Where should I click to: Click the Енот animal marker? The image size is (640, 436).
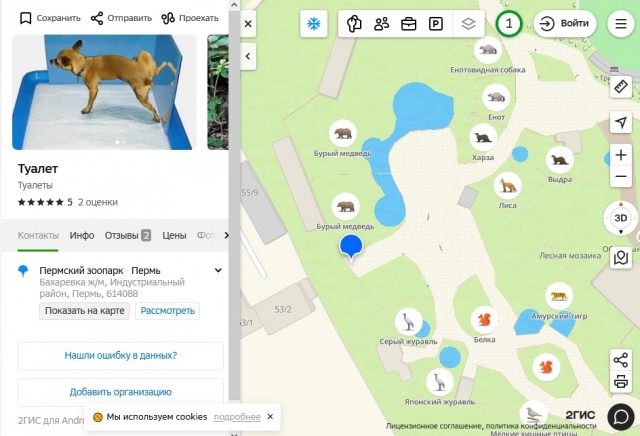[496, 97]
